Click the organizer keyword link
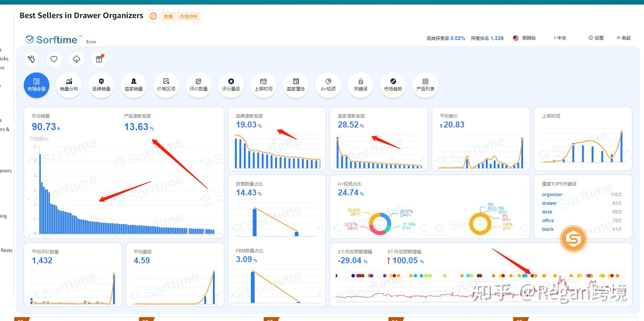The image size is (644, 321). point(552,195)
